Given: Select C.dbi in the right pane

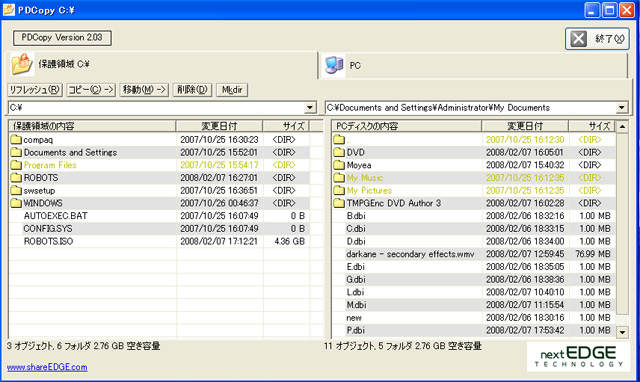Looking at the screenshot, I should click(x=356, y=228).
